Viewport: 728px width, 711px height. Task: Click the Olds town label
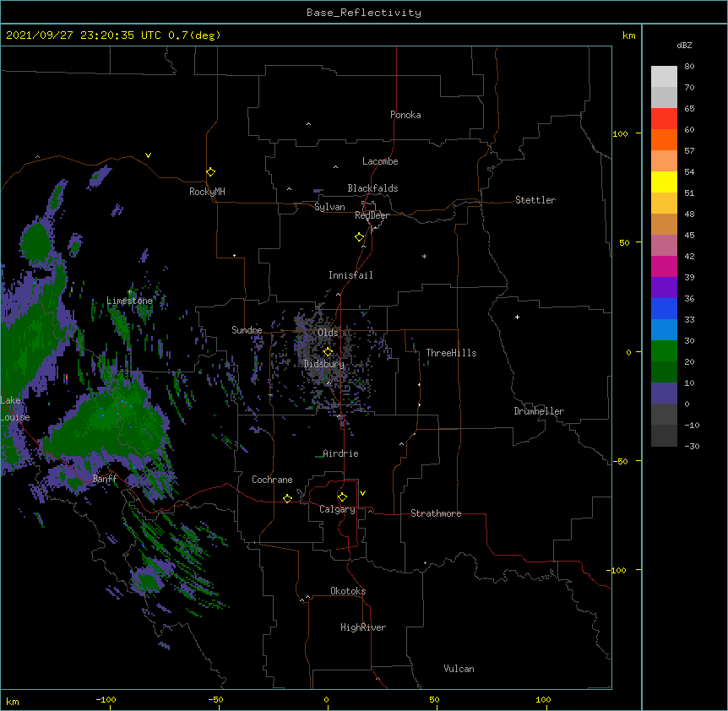(x=328, y=333)
